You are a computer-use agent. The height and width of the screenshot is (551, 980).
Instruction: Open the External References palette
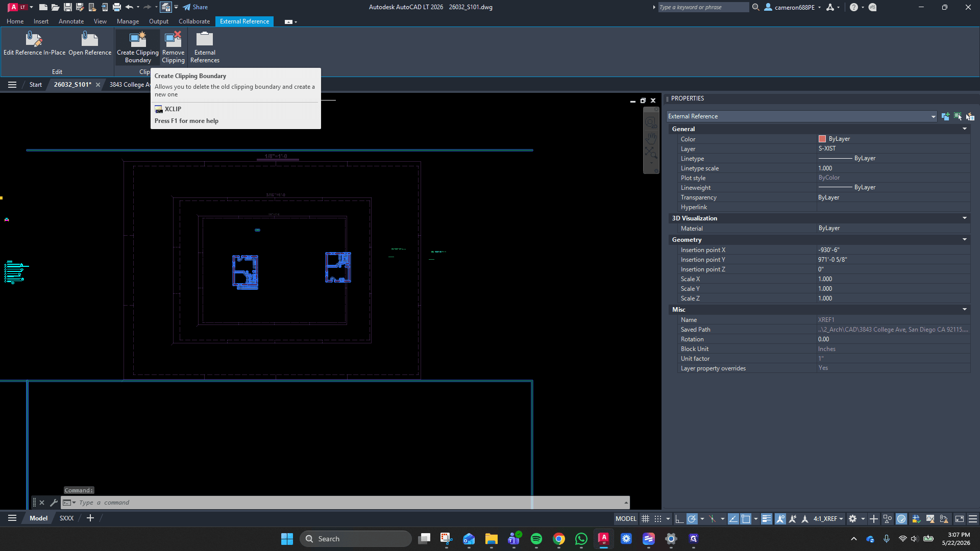205,47
